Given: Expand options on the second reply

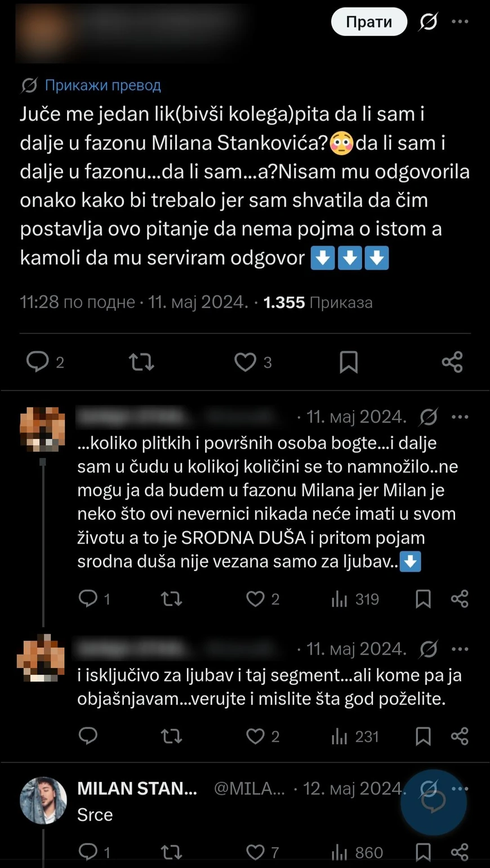Looking at the screenshot, I should [460, 648].
